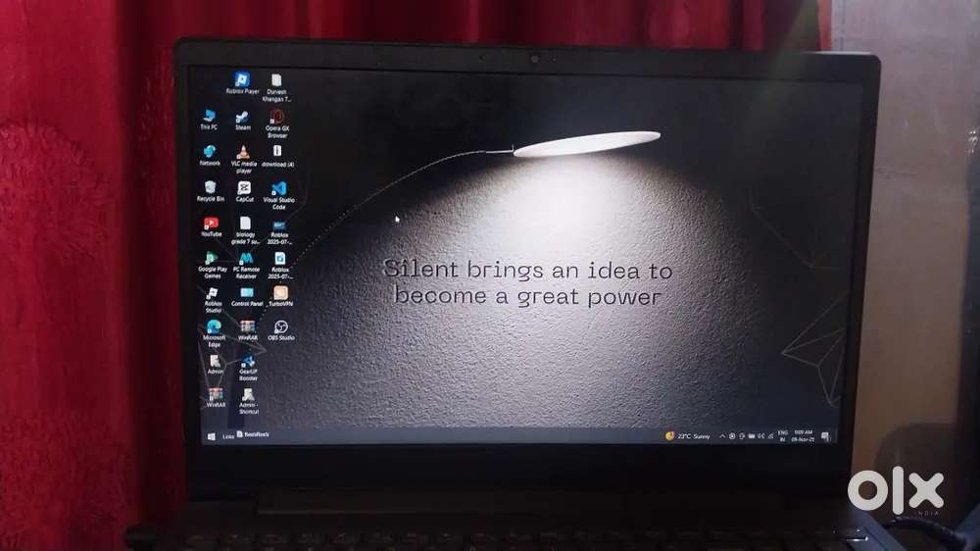Screen dimensions: 980x551
Task: Launch VLC media player shortcut
Action: 244,160
